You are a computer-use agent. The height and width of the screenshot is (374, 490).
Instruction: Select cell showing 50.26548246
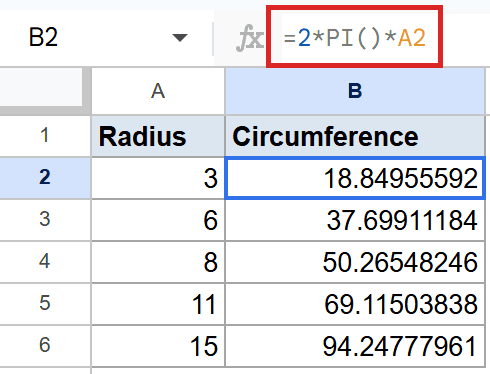click(x=355, y=262)
